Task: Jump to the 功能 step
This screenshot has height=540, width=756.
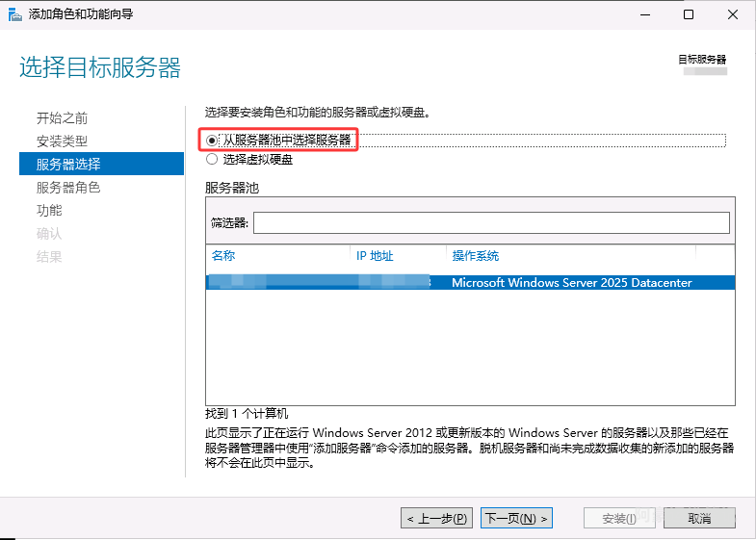Action: tap(49, 211)
